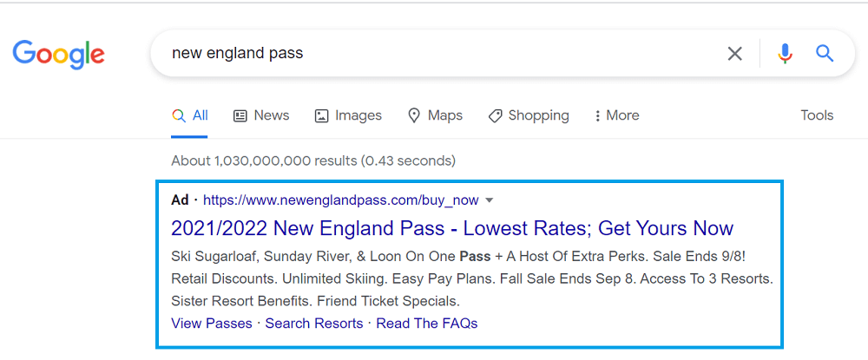The height and width of the screenshot is (360, 868).
Task: Open the 2021/2022 New England Pass ad headline
Action: click(x=452, y=228)
